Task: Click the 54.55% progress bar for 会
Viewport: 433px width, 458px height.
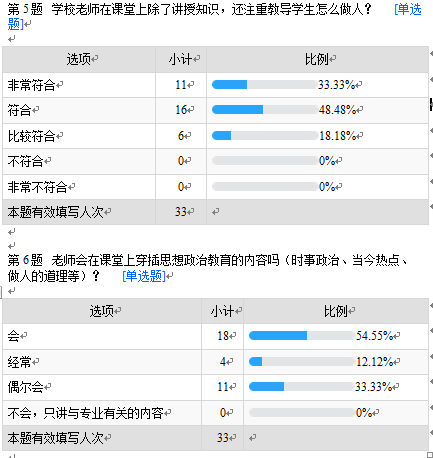Action: [302, 335]
